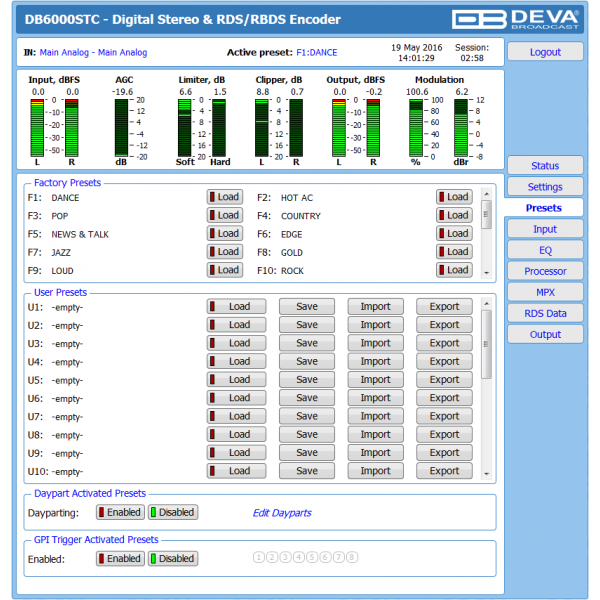Load factory preset F8 GOLD

point(454,252)
